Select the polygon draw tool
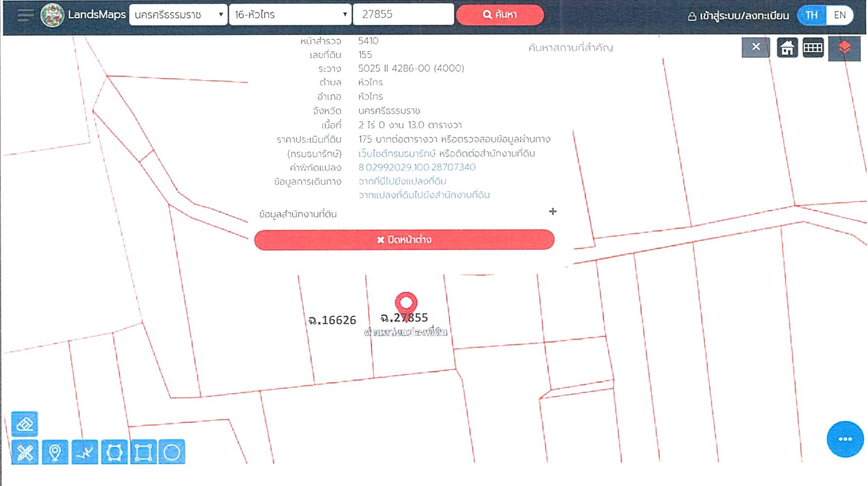The width and height of the screenshot is (868, 486). [114, 452]
